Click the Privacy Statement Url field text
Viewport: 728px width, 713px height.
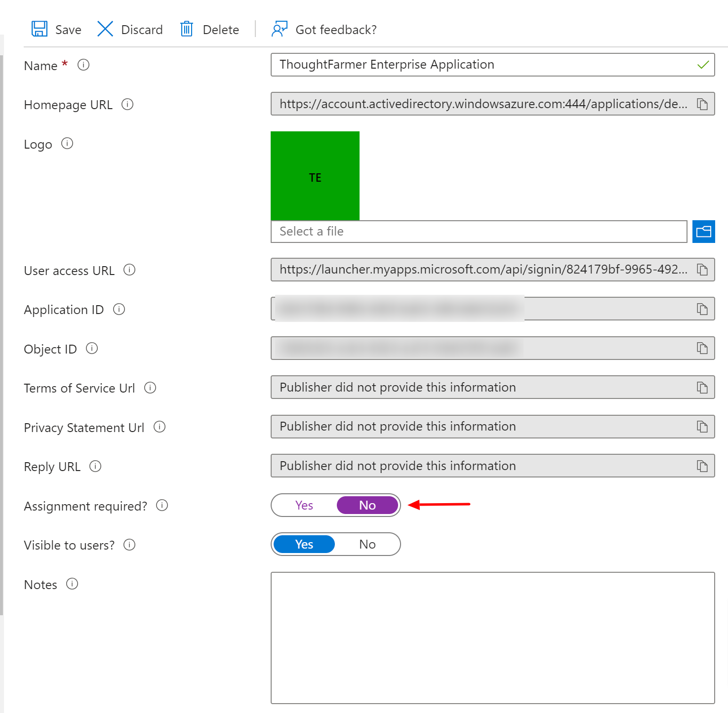[398, 427]
